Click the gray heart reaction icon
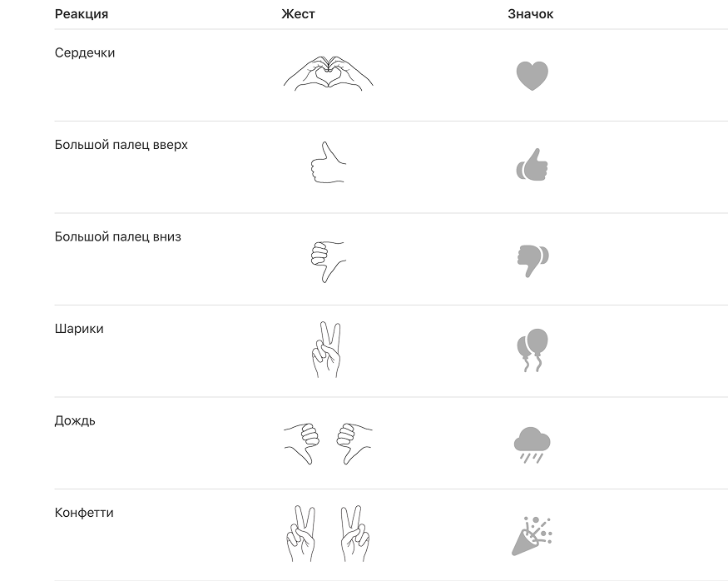Screen dimensions: 728x581 [532, 76]
